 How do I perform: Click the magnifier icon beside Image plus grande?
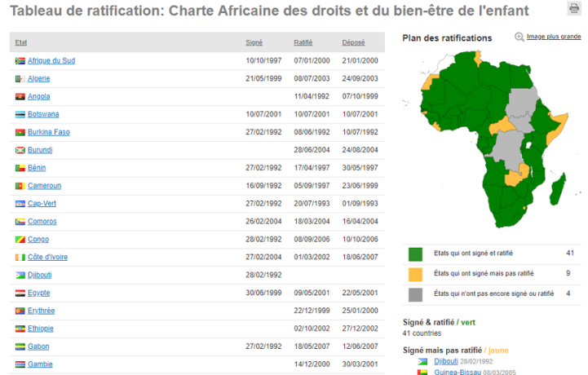(x=519, y=37)
